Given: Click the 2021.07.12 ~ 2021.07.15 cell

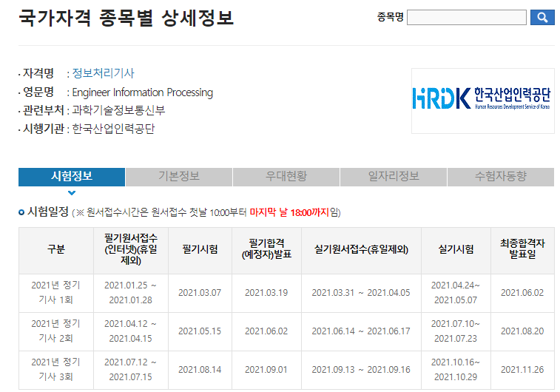Looking at the screenshot, I should point(131,370).
